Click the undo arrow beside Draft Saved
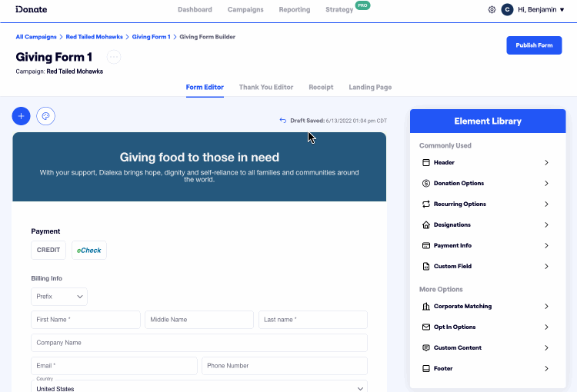This screenshot has height=392, width=577. [x=282, y=120]
